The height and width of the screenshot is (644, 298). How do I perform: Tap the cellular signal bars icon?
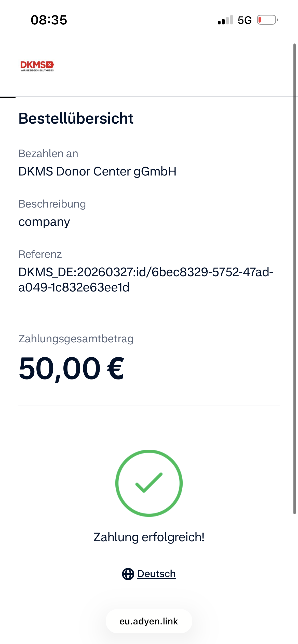[225, 20]
